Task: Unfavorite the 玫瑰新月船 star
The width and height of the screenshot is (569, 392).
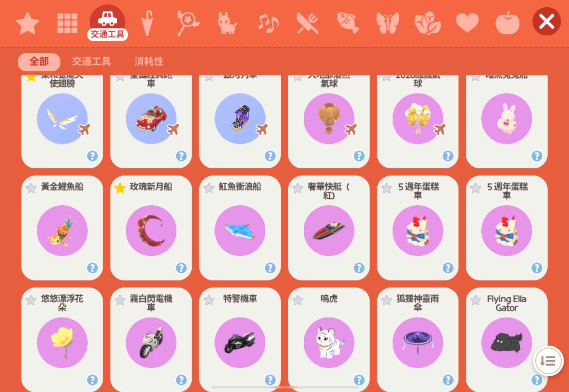Action: [x=120, y=188]
